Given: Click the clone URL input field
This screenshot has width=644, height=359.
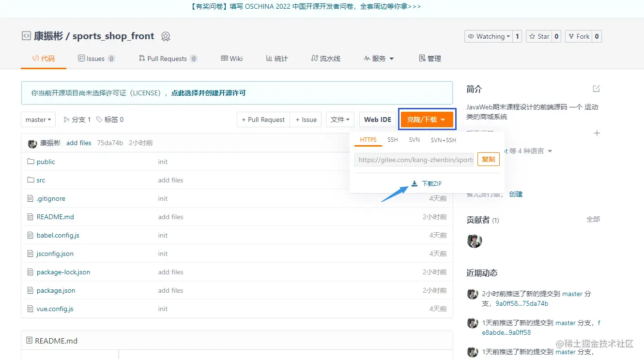Looking at the screenshot, I should tap(414, 160).
